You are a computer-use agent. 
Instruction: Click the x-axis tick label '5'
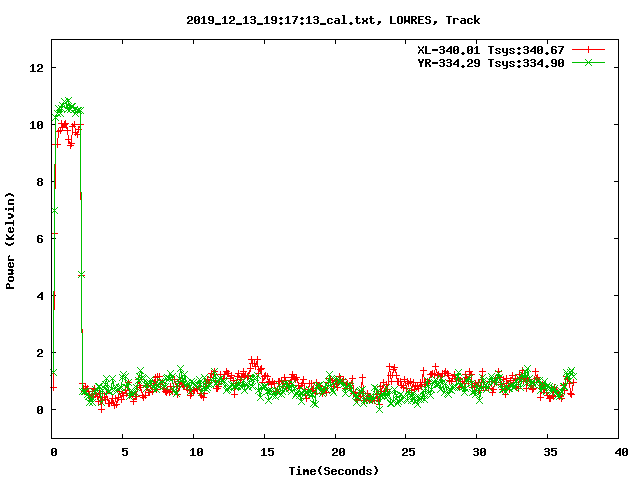pyautogui.click(x=124, y=452)
